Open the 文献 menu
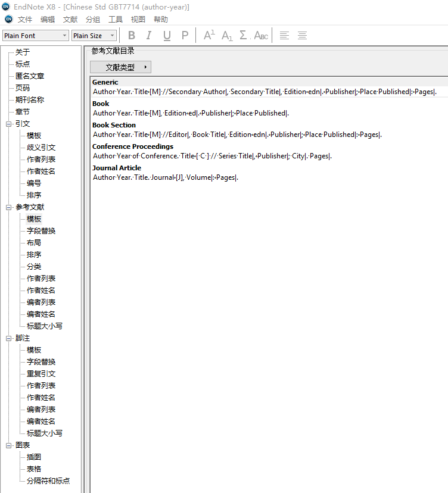This screenshot has height=493, width=448. tap(70, 20)
